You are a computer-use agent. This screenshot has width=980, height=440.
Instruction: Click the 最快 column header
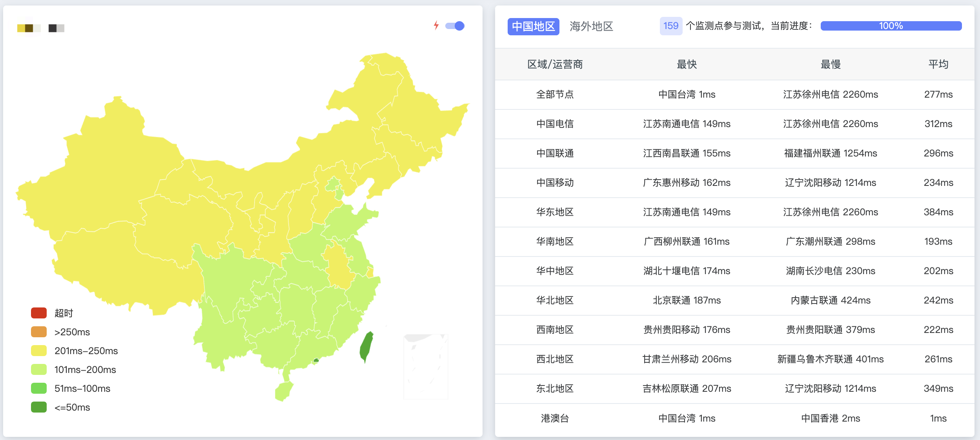pos(686,65)
